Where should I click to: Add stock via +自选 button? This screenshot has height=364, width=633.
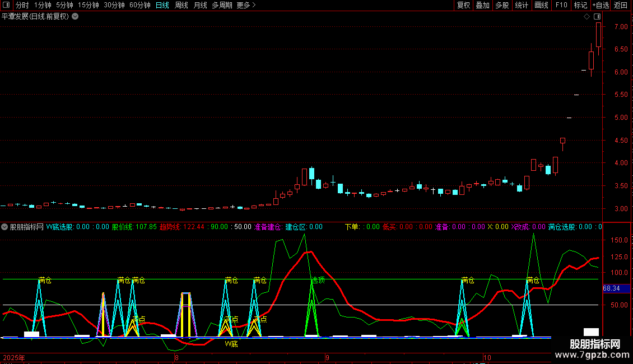[601, 5]
